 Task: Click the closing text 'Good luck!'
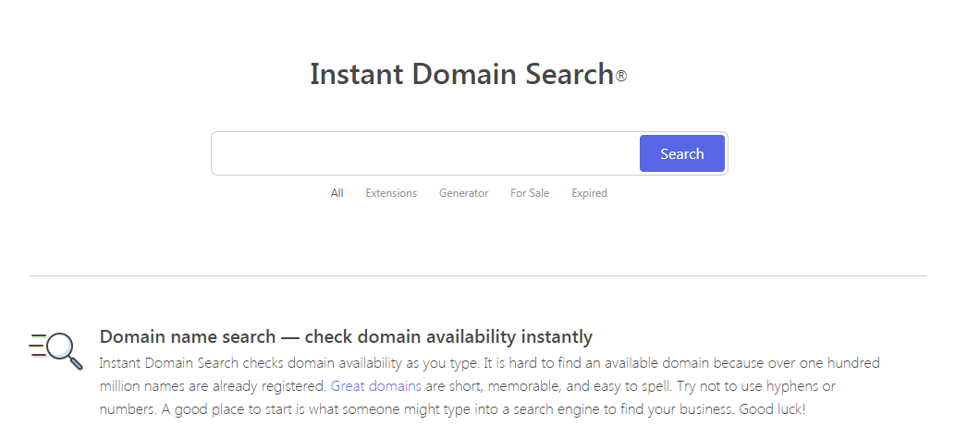coord(773,410)
